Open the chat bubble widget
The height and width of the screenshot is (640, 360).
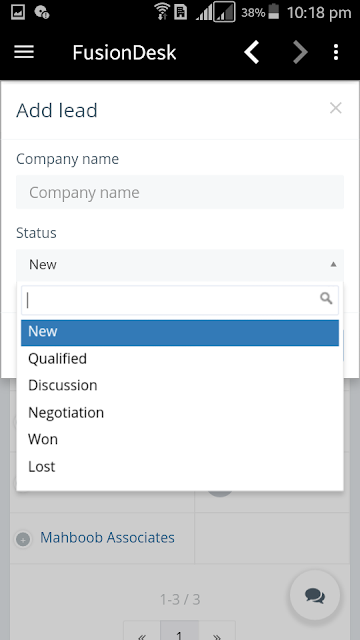[x=315, y=595]
